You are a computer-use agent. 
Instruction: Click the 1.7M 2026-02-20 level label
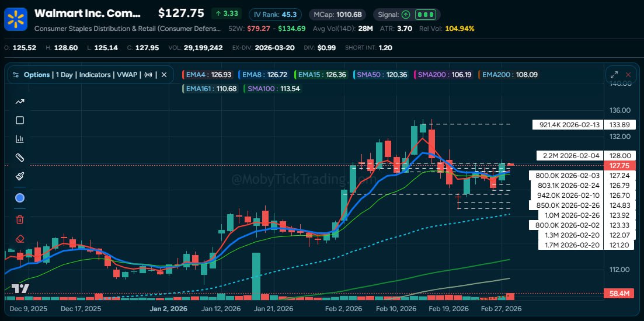point(570,246)
